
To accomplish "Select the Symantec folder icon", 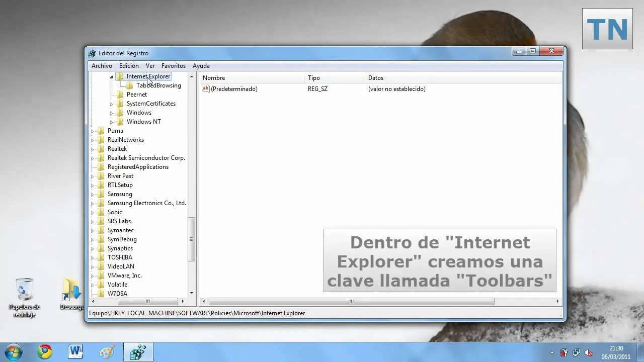I will [101, 230].
